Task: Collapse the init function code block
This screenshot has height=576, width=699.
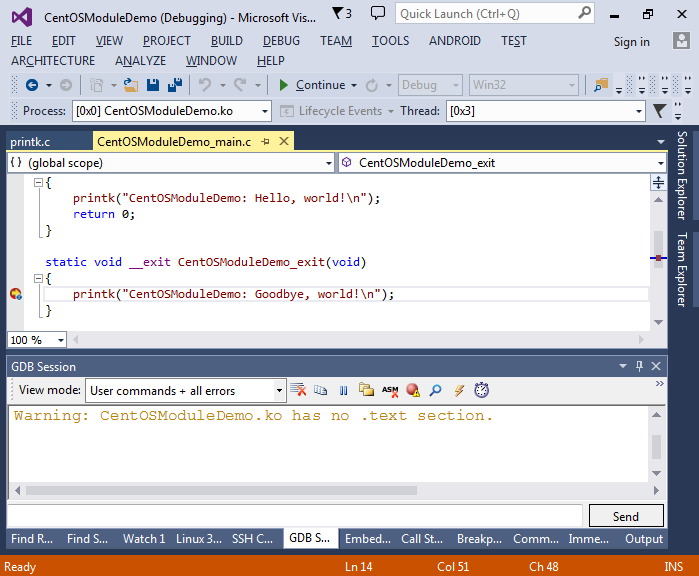Action: pyautogui.click(x=38, y=182)
